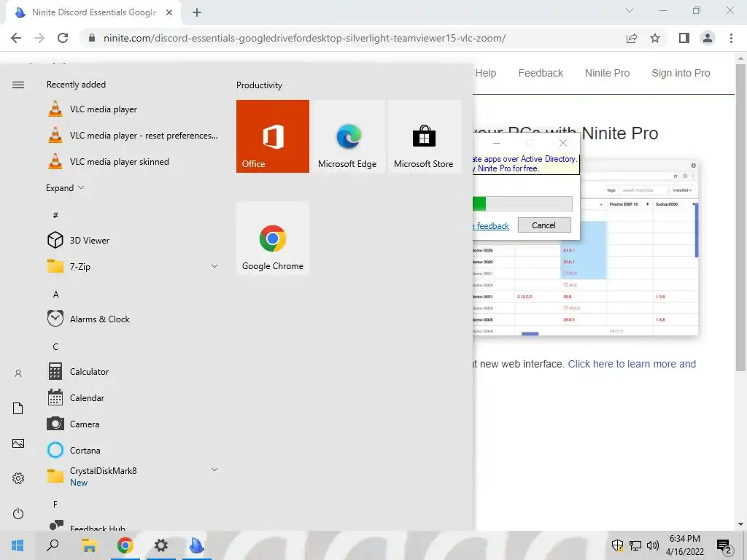
Task: Click the # section header in app list
Action: click(55, 215)
